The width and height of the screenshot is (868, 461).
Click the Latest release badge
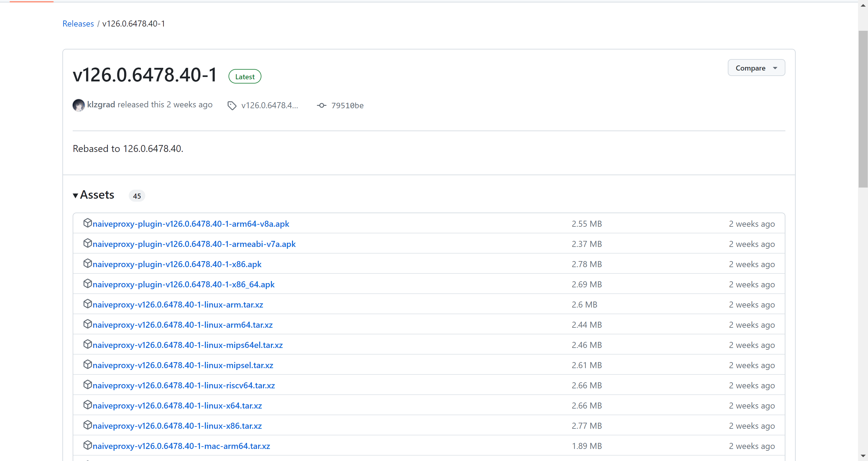click(245, 77)
